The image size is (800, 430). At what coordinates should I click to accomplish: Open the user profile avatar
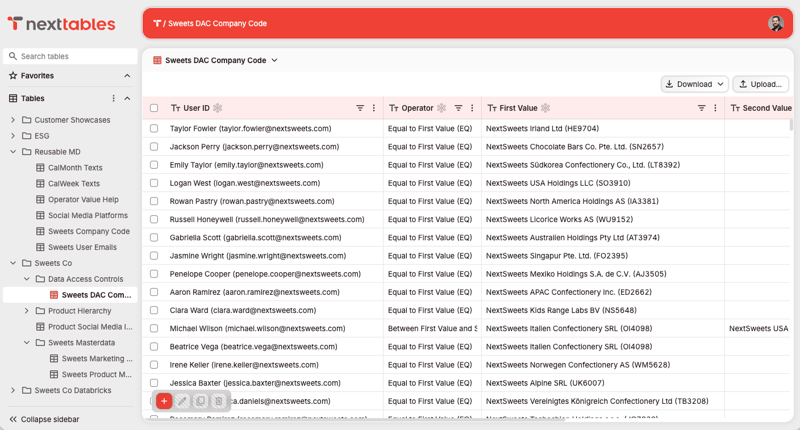pyautogui.click(x=776, y=23)
